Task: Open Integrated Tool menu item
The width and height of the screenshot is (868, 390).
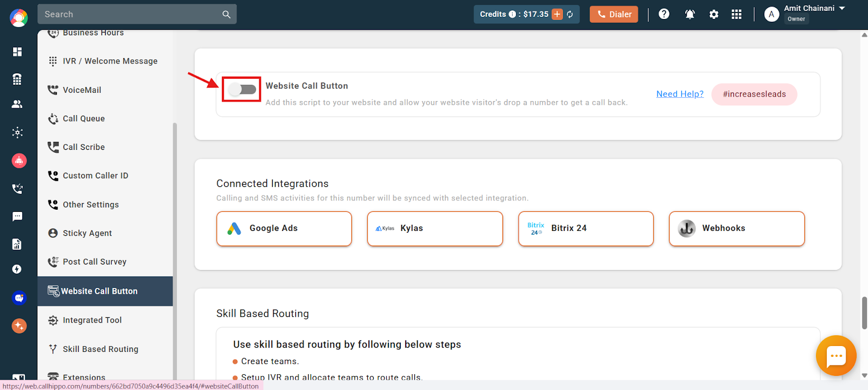Action: coord(105,320)
